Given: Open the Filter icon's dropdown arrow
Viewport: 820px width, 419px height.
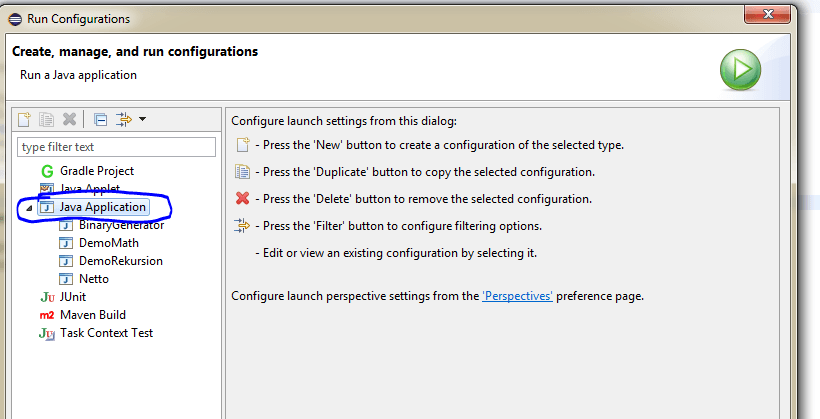Looking at the screenshot, I should click(x=143, y=120).
